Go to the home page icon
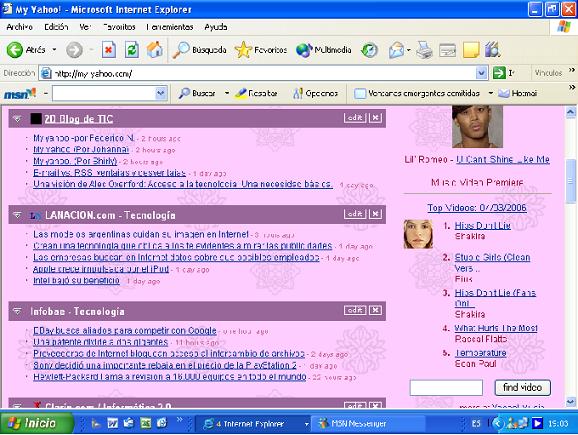Viewport: 578px width, 435px height. (x=155, y=50)
